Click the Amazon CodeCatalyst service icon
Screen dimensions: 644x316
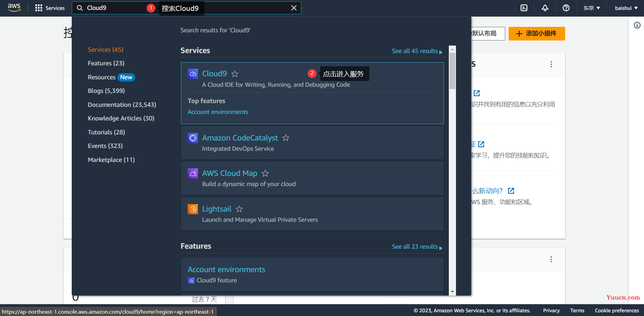(x=193, y=138)
